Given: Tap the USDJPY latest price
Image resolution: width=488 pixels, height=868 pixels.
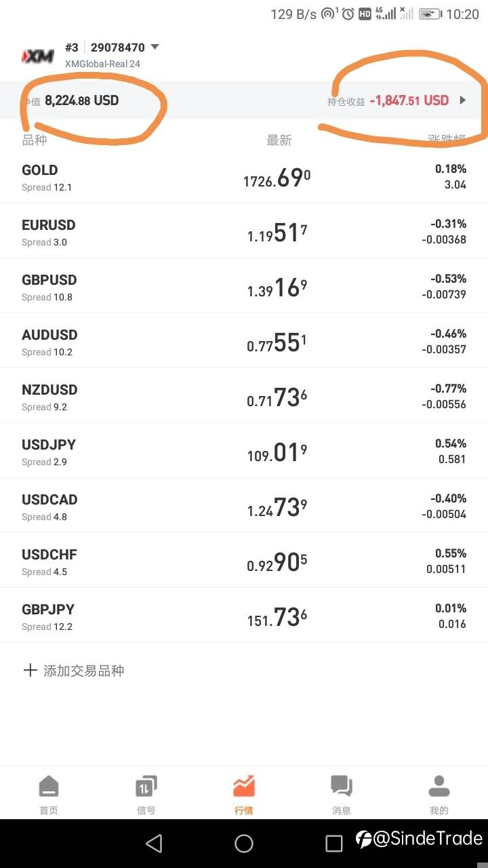Looking at the screenshot, I should point(277,452).
